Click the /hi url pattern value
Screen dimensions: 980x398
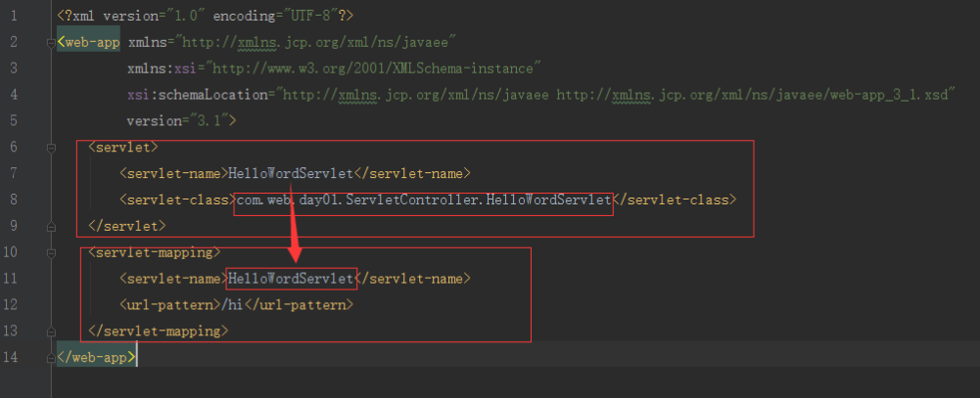click(232, 305)
